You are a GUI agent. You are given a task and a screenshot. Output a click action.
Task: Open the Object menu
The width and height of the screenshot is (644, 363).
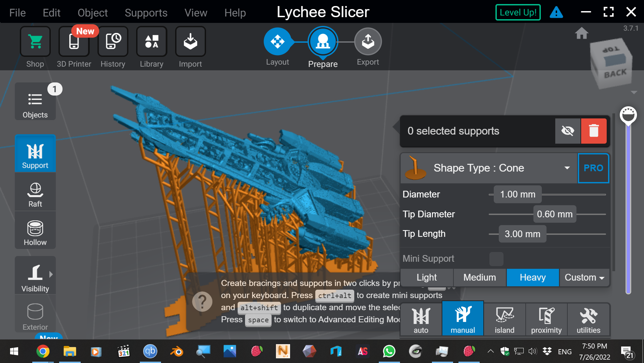click(92, 13)
